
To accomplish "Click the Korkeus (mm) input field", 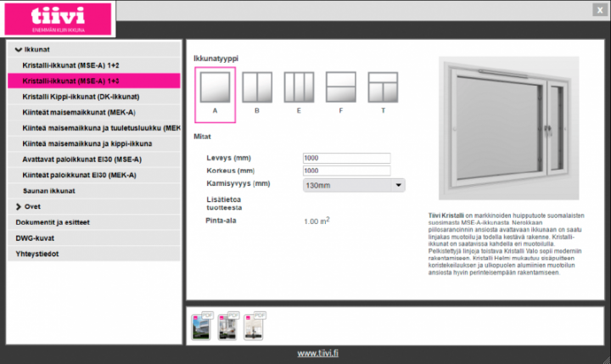I will [346, 171].
